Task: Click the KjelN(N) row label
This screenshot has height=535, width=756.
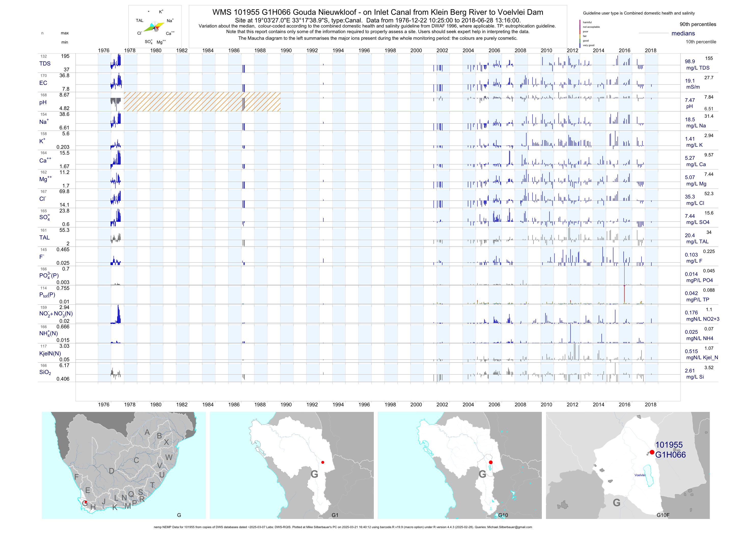Action: pyautogui.click(x=50, y=354)
